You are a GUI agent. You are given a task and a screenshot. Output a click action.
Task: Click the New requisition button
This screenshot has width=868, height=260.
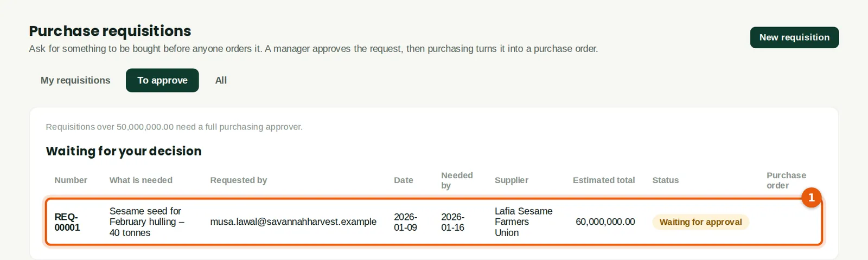coord(794,37)
